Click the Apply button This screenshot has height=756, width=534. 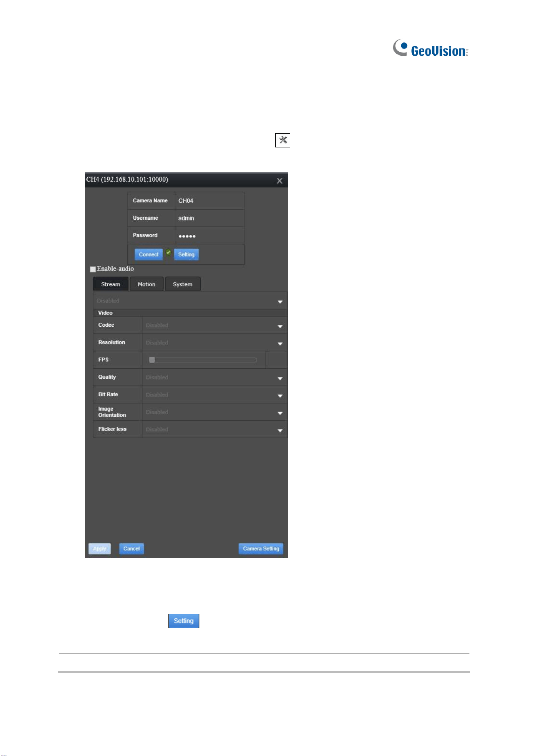pos(100,548)
